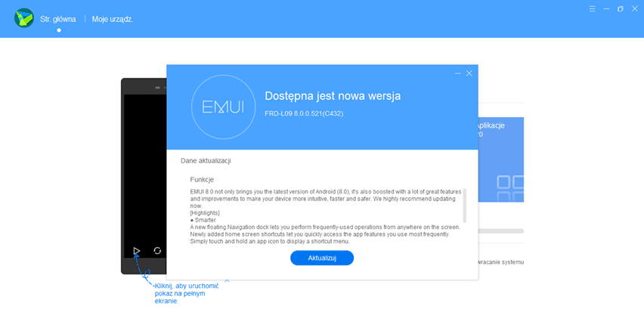
Task: Open the main window hamburger menu
Action: (x=592, y=8)
